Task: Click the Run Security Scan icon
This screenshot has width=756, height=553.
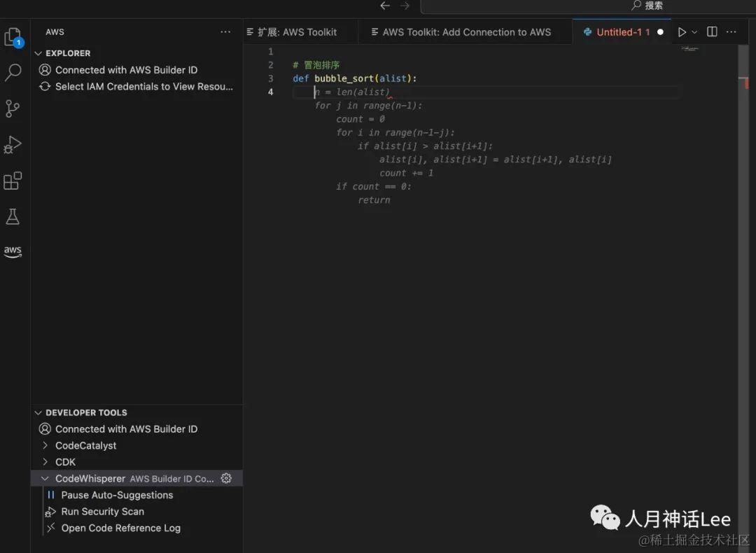Action: pyautogui.click(x=50, y=512)
